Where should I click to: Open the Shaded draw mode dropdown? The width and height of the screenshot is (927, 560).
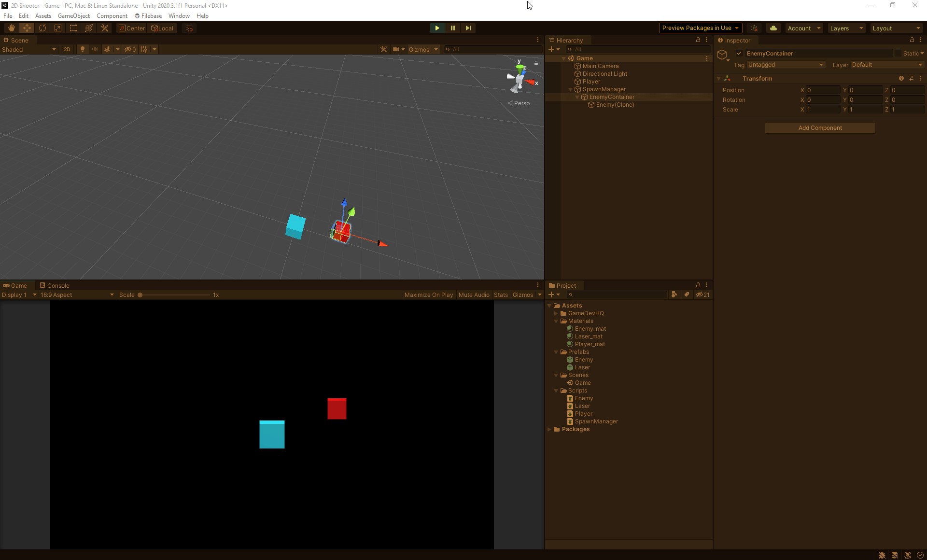29,49
